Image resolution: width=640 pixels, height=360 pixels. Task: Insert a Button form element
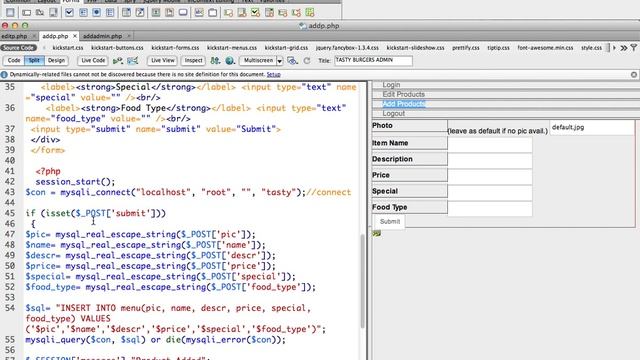183,13
